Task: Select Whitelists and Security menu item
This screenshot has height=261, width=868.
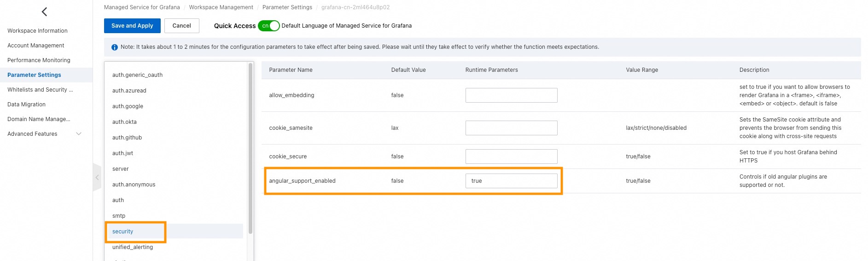Action: click(x=40, y=90)
